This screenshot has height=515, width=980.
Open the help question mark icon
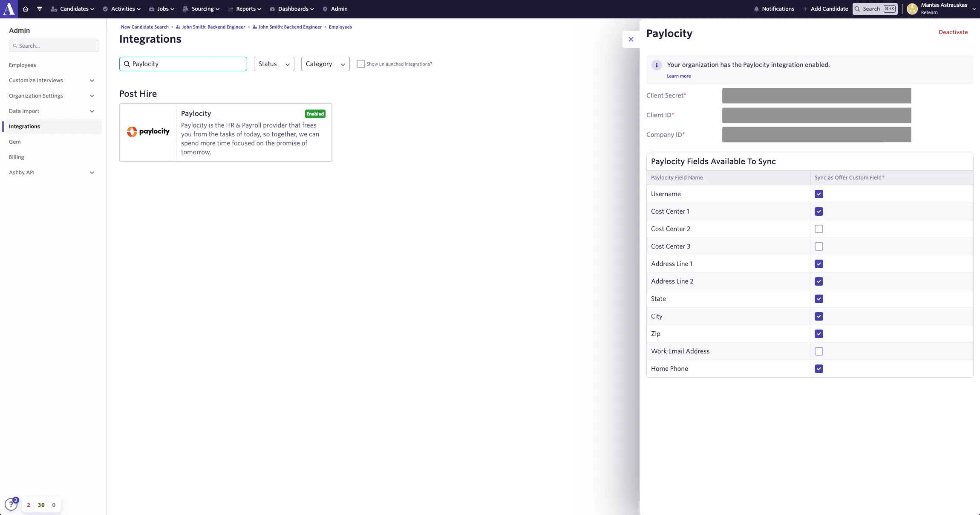(11, 504)
